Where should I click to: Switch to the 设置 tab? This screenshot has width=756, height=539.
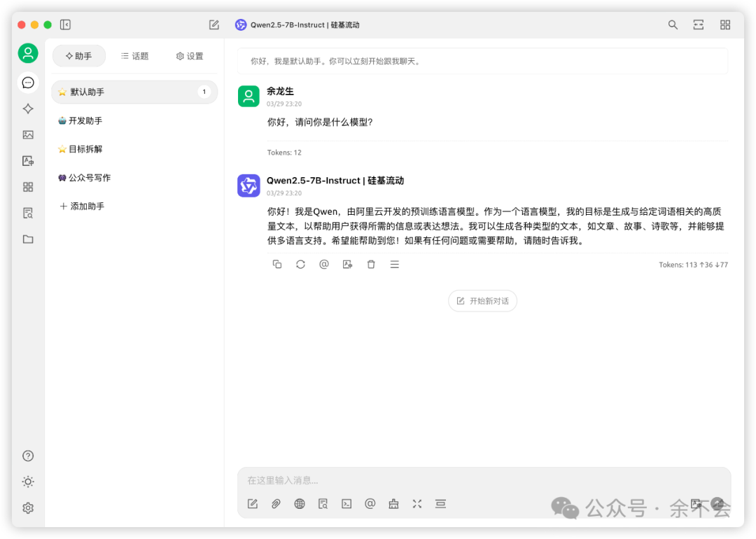[x=190, y=56]
